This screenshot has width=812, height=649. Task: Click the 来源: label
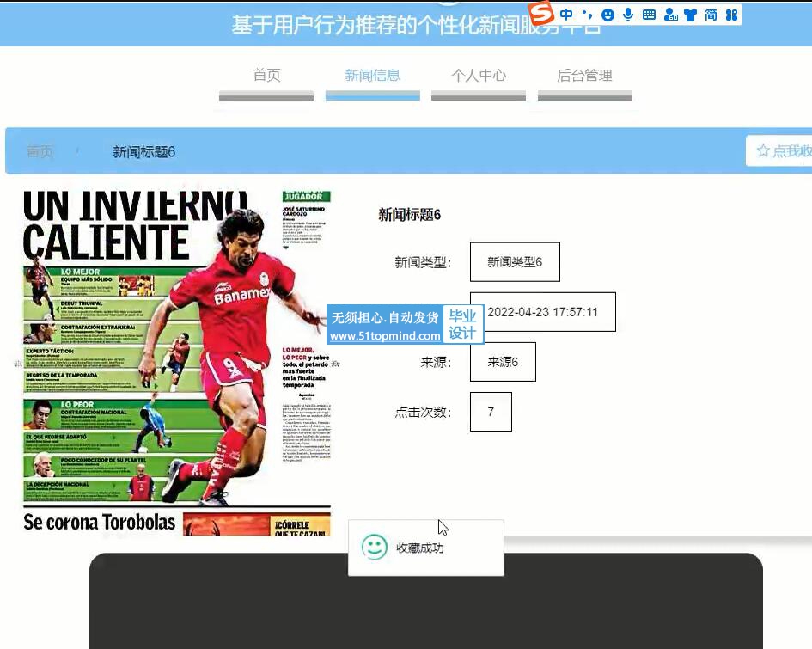pos(436,362)
